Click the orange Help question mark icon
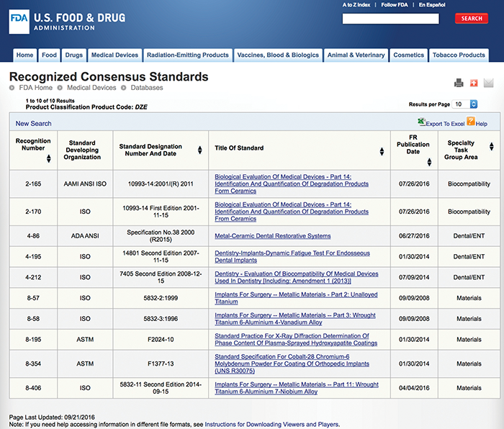The height and width of the screenshot is (429, 504). [x=471, y=123]
